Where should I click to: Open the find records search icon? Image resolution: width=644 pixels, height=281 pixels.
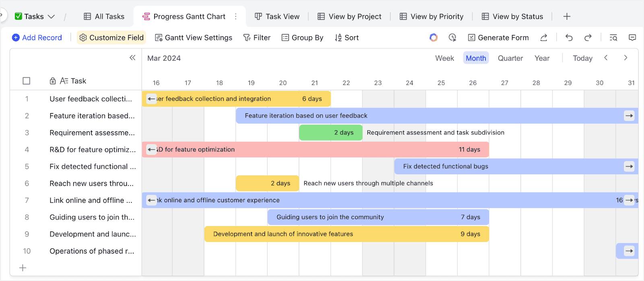click(x=613, y=37)
